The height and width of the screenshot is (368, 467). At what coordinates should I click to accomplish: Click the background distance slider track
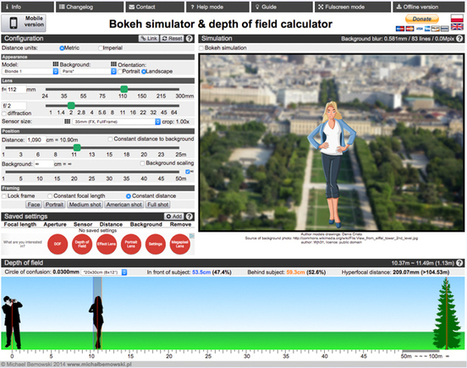[x=92, y=172]
